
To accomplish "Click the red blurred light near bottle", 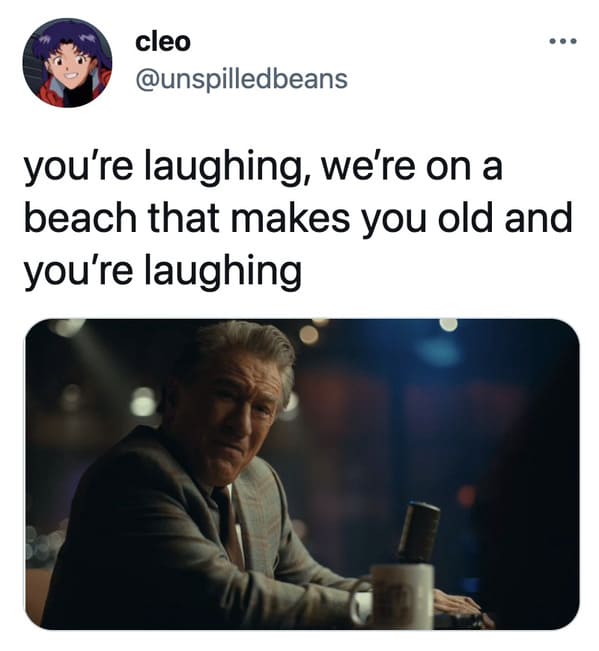I will (x=466, y=496).
